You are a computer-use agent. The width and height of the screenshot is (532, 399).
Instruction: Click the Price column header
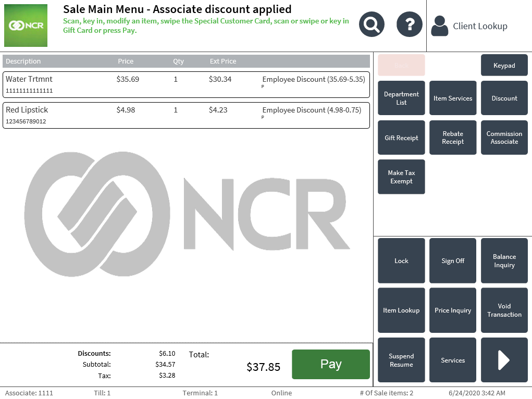pos(126,61)
